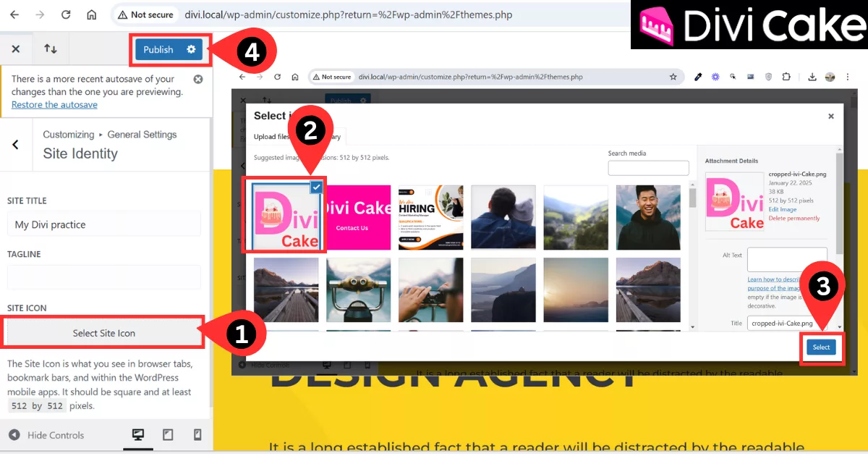Dismiss the autosave notice

click(198, 79)
